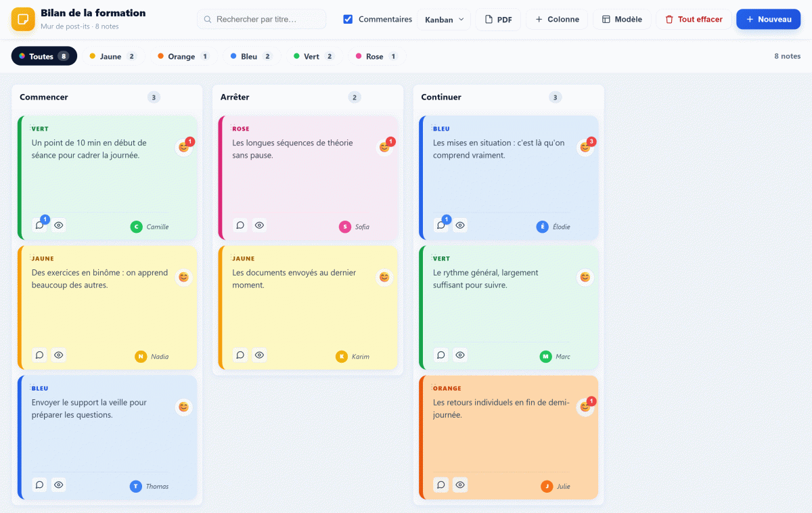Open comments on Thomas's note
The width and height of the screenshot is (812, 513).
[x=39, y=485]
